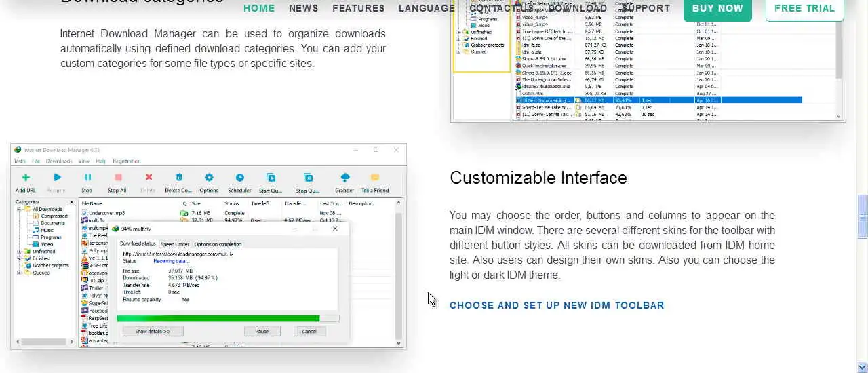The image size is (868, 373).
Task: Click the Description column header
Action: (361, 203)
